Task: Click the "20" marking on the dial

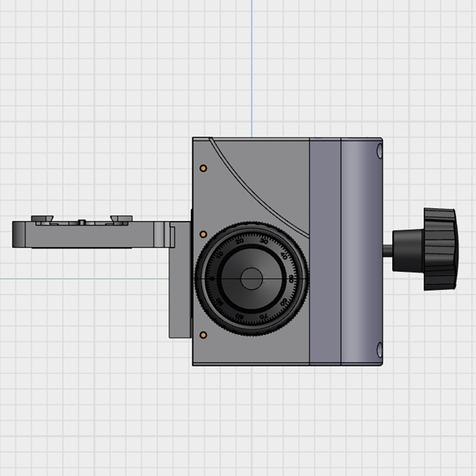Action: (239, 241)
